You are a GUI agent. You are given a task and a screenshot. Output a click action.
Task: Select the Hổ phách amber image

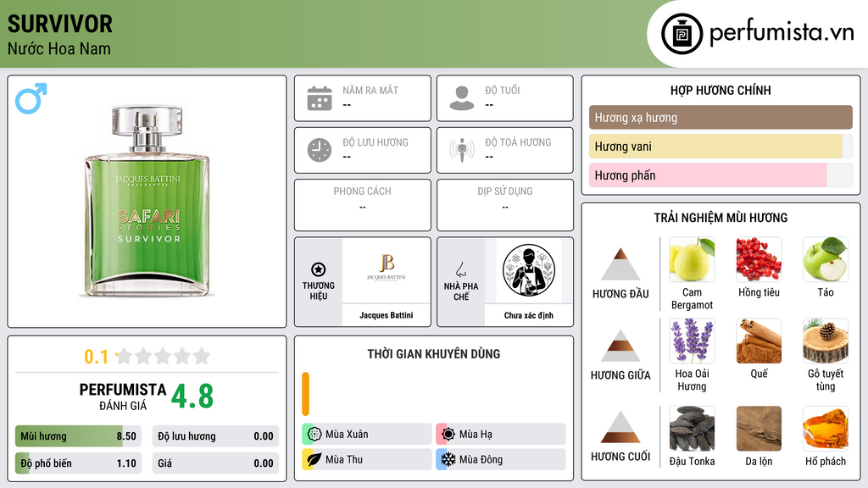coord(826,429)
